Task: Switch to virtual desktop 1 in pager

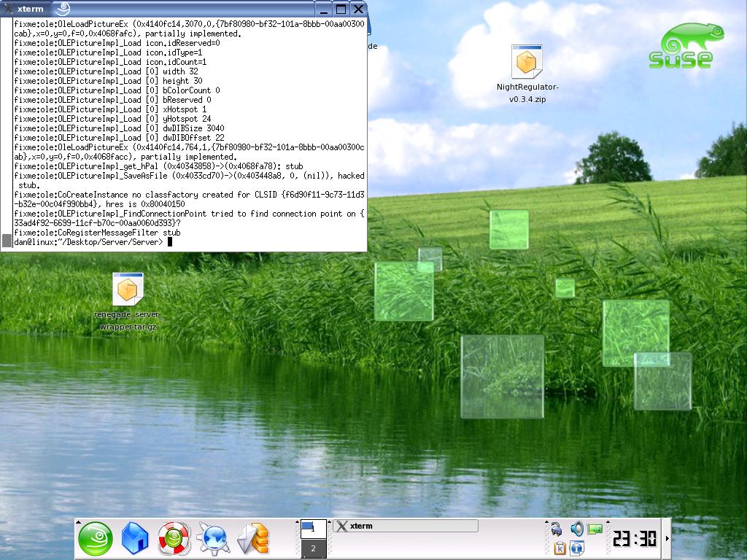Action: tap(313, 529)
